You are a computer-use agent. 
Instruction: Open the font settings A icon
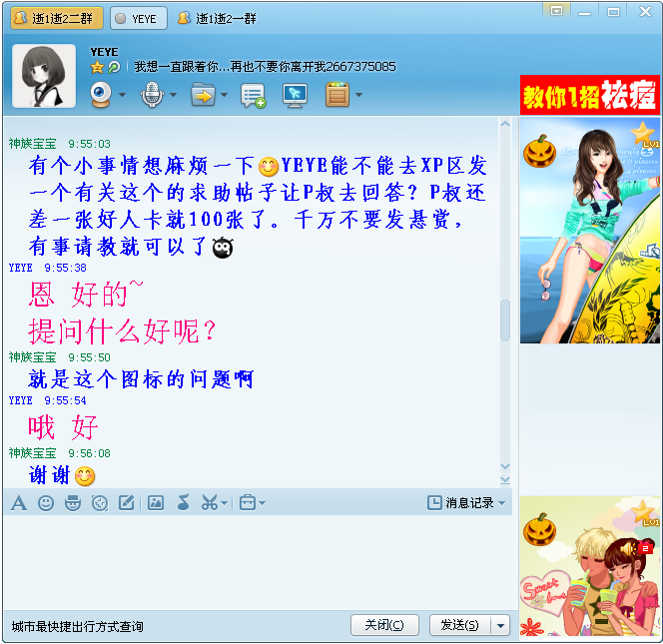[x=19, y=503]
